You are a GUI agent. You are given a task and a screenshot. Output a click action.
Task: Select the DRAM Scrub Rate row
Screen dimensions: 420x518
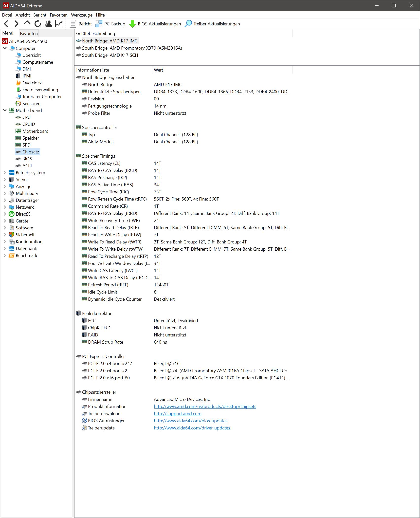point(183,342)
